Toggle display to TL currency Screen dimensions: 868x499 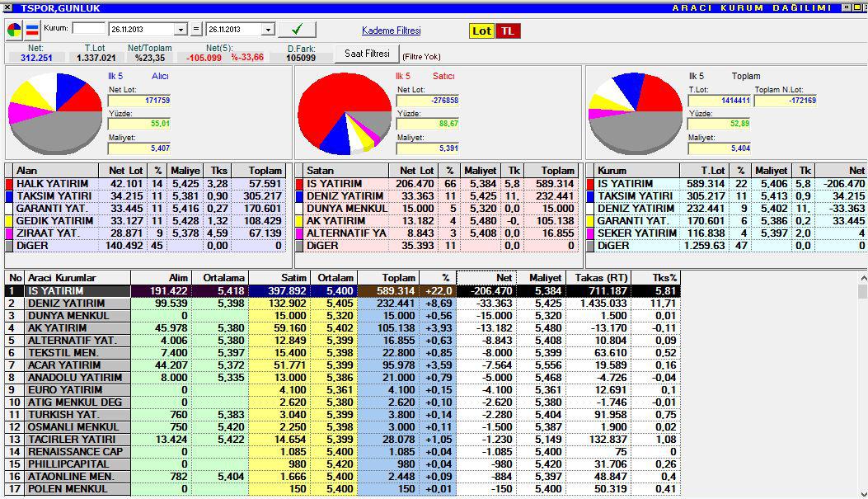click(x=508, y=31)
